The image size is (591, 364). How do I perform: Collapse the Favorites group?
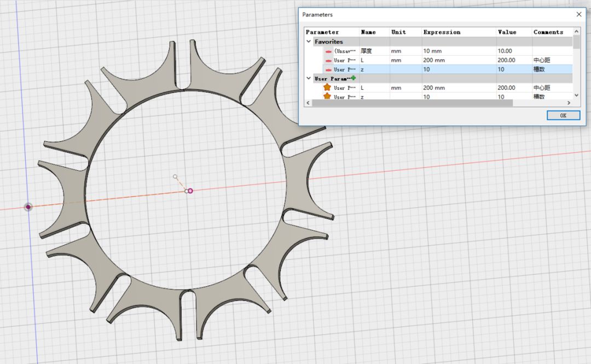pyautogui.click(x=309, y=42)
